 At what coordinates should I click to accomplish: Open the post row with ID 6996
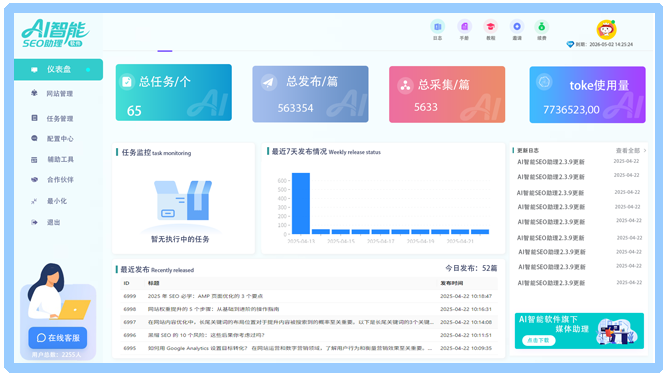308,335
